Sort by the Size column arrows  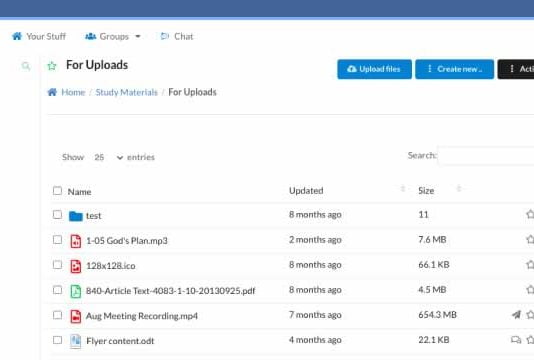coord(459,188)
